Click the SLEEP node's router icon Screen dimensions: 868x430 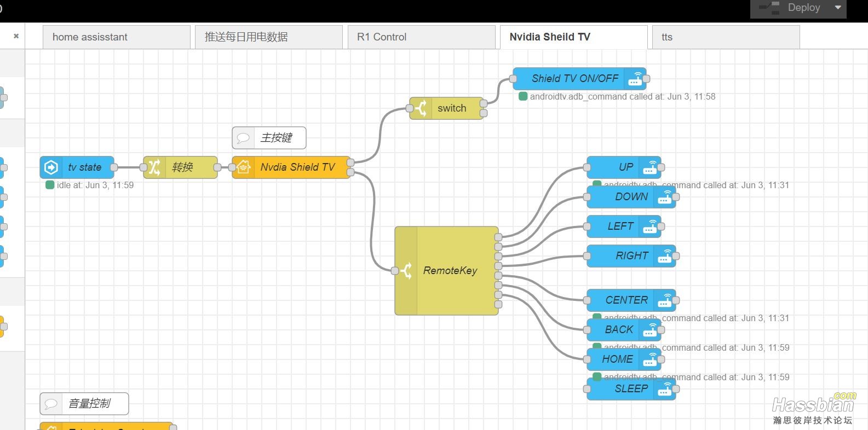pos(665,389)
